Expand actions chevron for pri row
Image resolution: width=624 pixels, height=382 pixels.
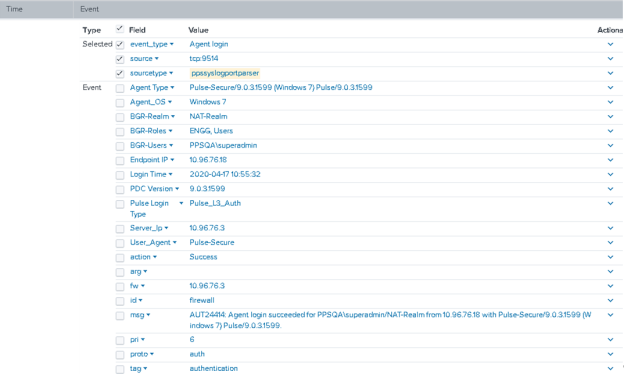coord(610,339)
